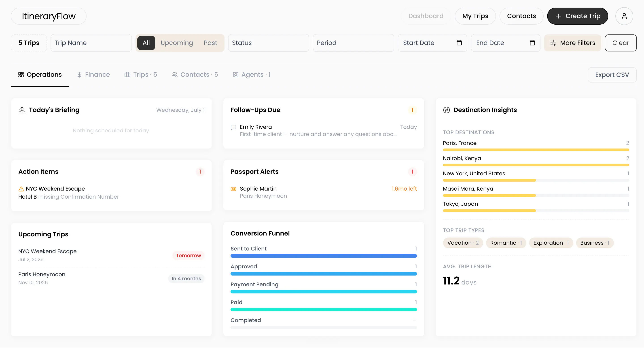
Task: Select the Romantic · 1 trip type chip
Action: tap(506, 243)
